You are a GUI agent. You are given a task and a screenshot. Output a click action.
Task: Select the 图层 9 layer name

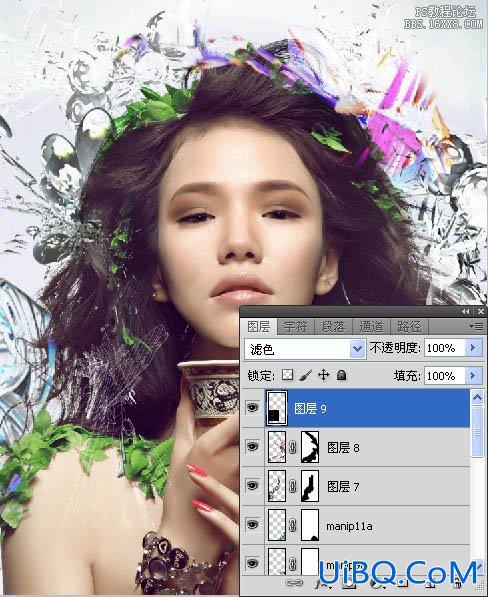point(310,409)
